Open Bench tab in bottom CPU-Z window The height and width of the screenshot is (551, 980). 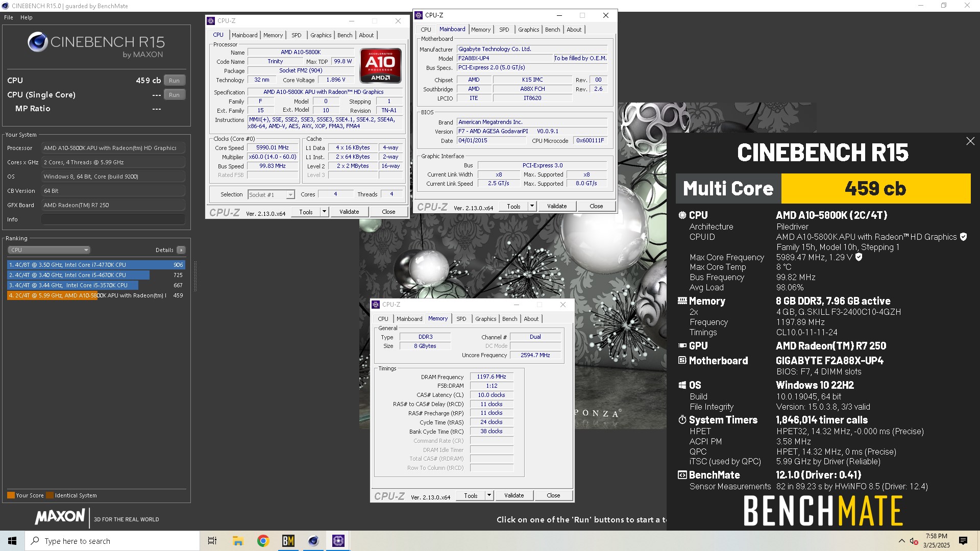click(x=510, y=319)
